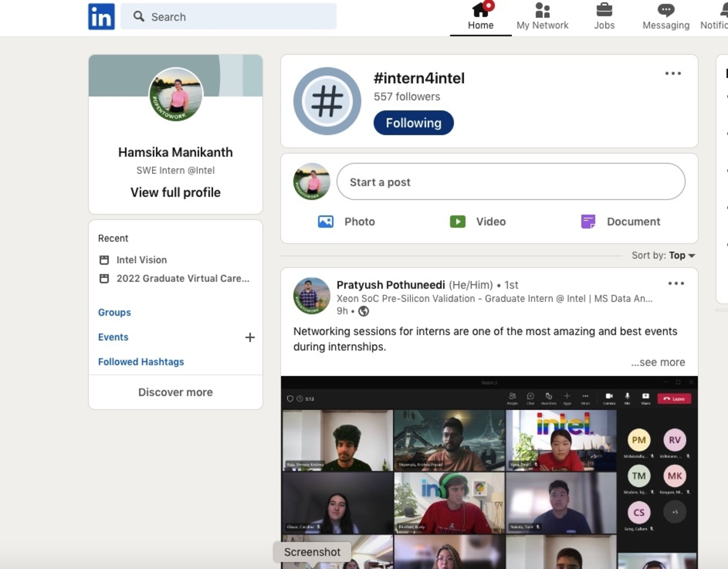Open Pratyush's post three-dot menu

click(676, 284)
